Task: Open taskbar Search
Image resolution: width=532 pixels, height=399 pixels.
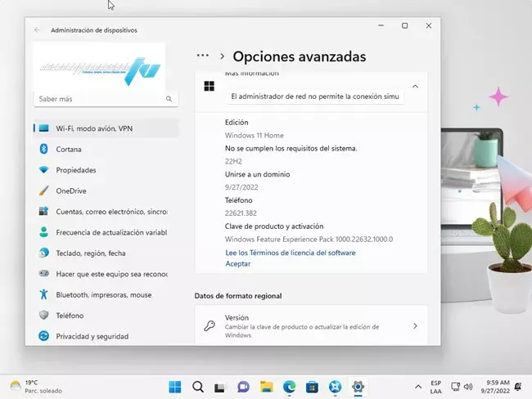Action: (x=198, y=387)
